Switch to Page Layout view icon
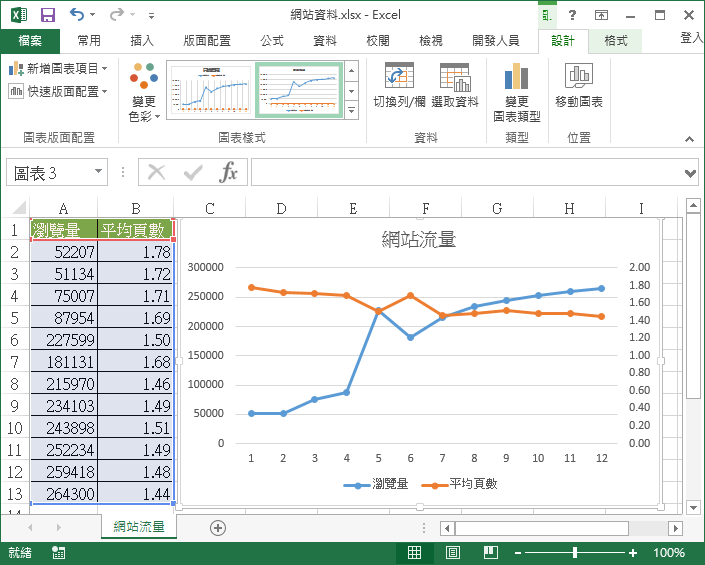The width and height of the screenshot is (705, 565). tap(452, 552)
